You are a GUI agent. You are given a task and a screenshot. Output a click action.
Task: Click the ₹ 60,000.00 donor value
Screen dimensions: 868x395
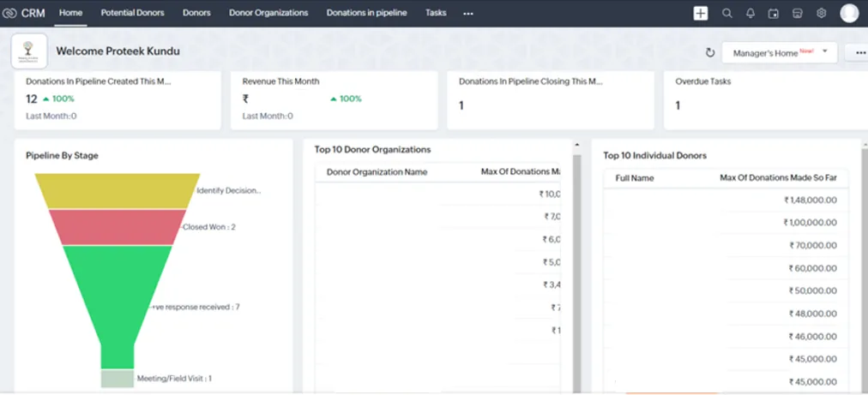tap(812, 268)
